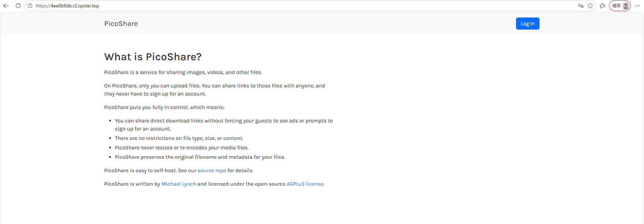The image size is (644, 224).
Task: Open the translate page option
Action: [x=581, y=6]
